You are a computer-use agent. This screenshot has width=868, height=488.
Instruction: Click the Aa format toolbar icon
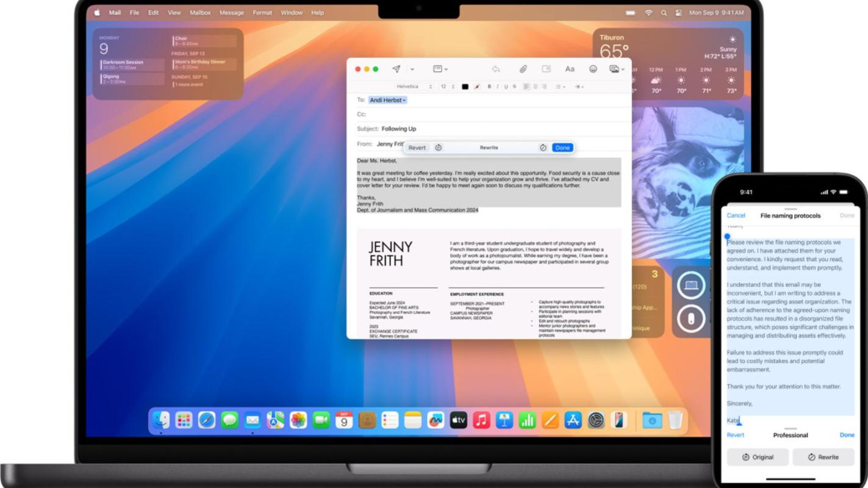(x=569, y=70)
